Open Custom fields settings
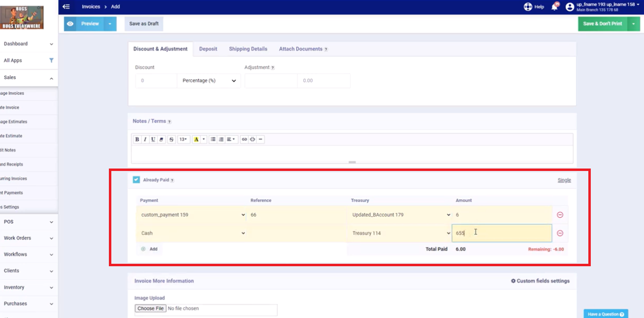644x318 pixels. pyautogui.click(x=540, y=281)
